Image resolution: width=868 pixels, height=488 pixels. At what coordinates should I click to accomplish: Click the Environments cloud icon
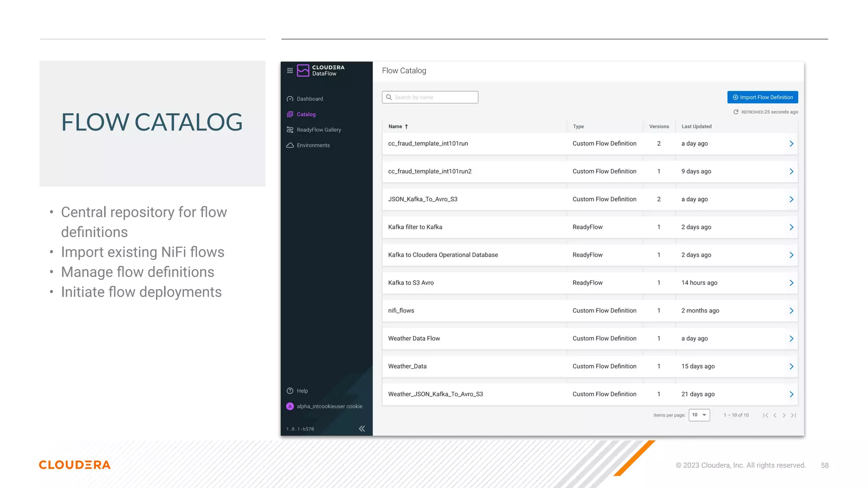[290, 145]
